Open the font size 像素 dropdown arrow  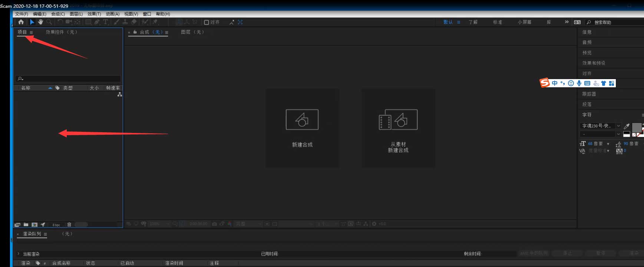coord(608,144)
